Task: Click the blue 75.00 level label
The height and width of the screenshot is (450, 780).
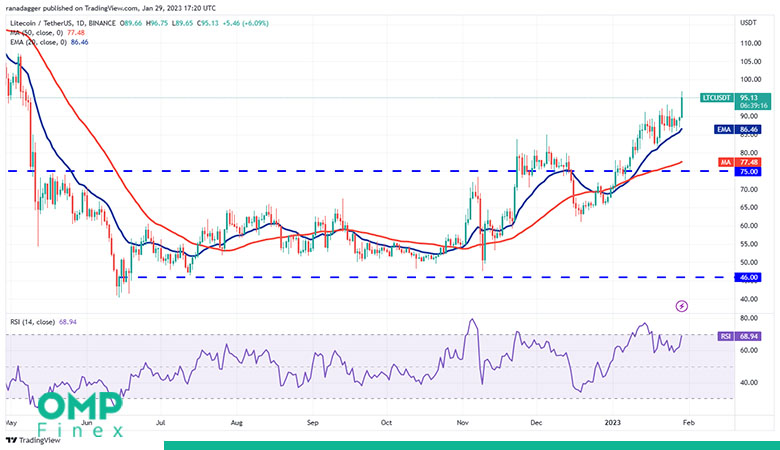Action: click(748, 172)
